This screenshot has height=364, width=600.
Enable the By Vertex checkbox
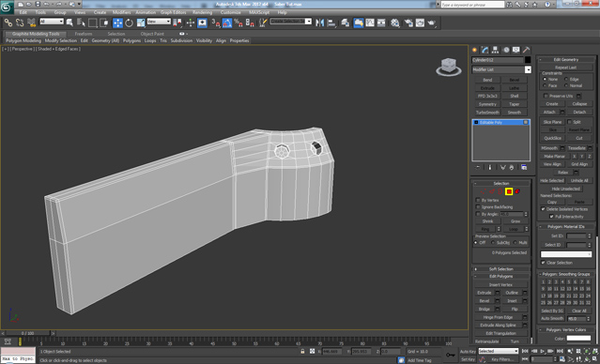point(478,201)
